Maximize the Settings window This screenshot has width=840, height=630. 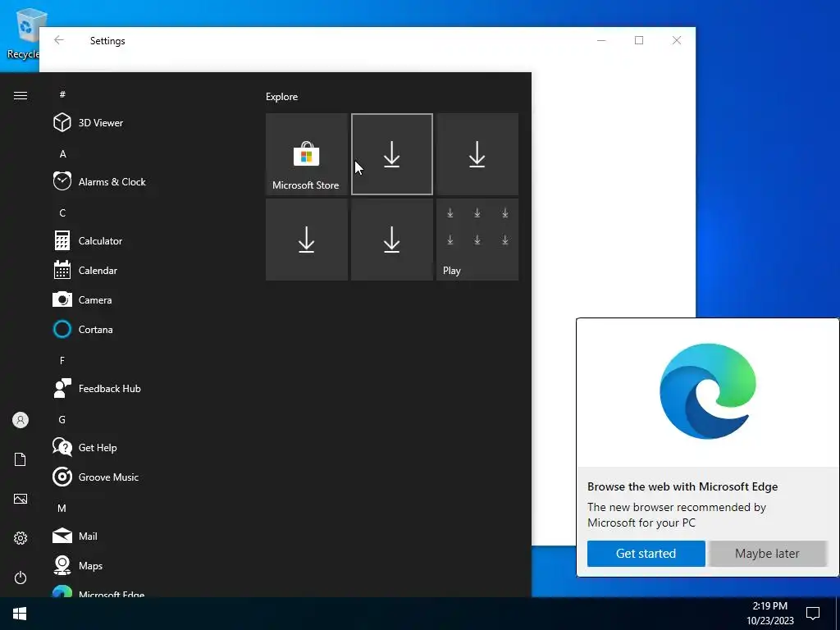638,40
